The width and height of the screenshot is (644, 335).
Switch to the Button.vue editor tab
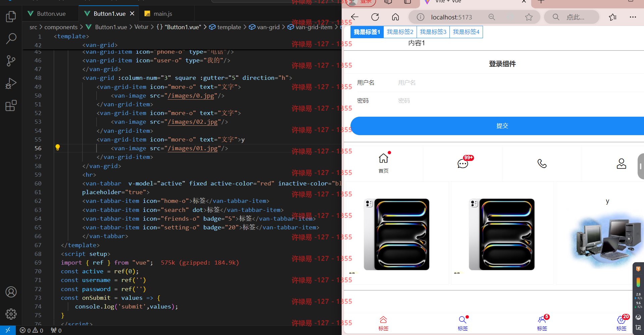coord(50,14)
